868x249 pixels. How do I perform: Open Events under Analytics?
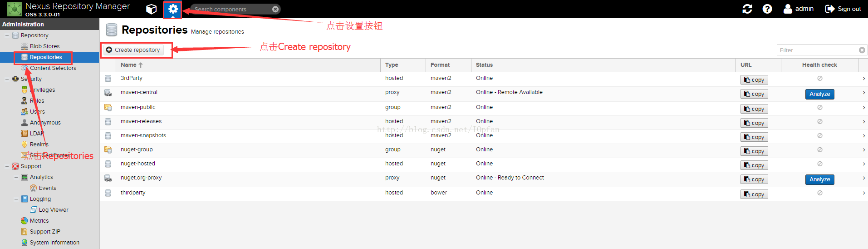click(x=47, y=188)
